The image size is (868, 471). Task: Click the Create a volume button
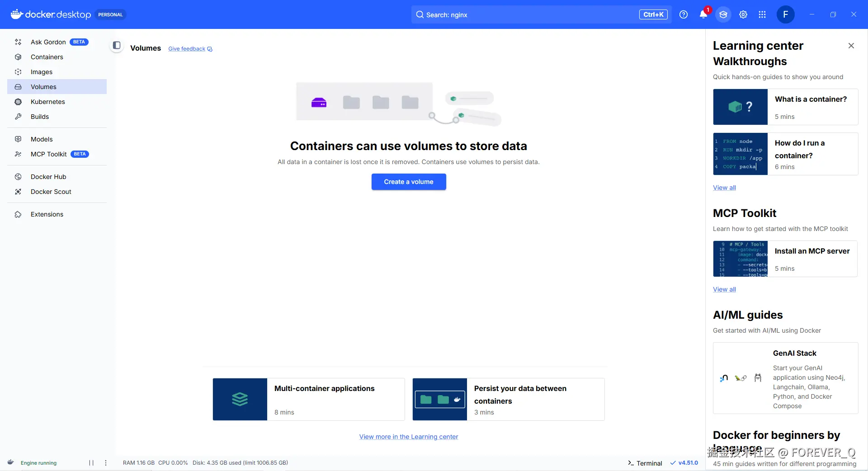point(409,182)
